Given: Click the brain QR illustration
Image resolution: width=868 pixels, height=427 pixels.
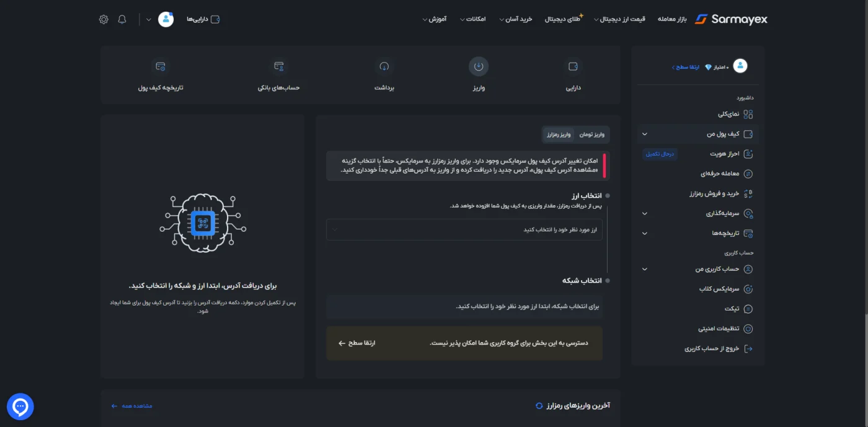Looking at the screenshot, I should (x=203, y=223).
